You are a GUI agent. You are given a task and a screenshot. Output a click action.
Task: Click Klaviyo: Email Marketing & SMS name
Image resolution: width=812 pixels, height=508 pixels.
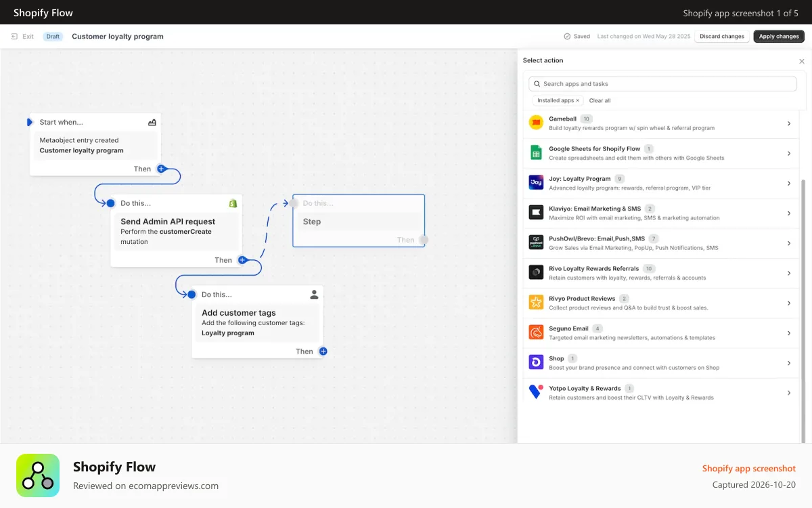[x=595, y=209]
